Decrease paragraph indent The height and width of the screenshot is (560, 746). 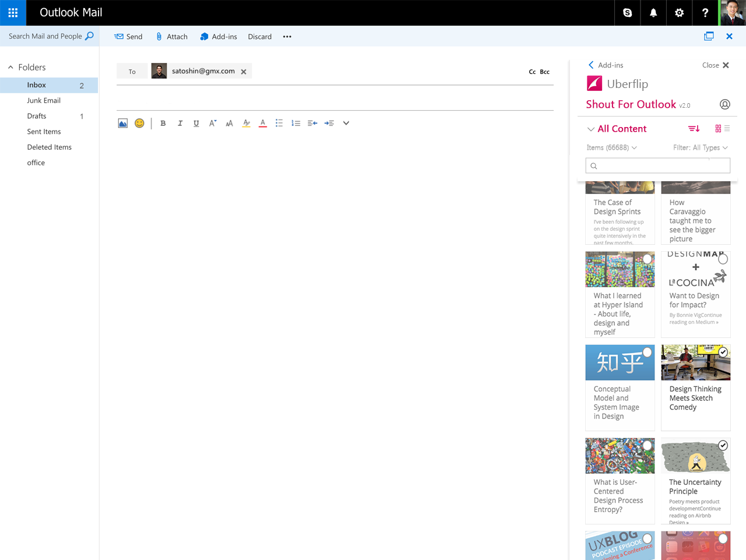pos(312,123)
